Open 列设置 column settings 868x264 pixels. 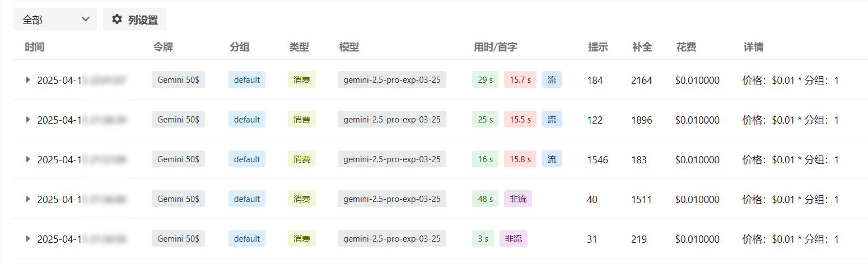(x=134, y=20)
